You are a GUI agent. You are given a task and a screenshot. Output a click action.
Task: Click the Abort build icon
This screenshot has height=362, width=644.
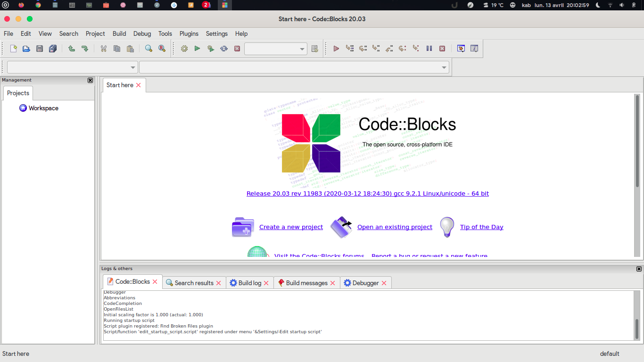point(237,49)
